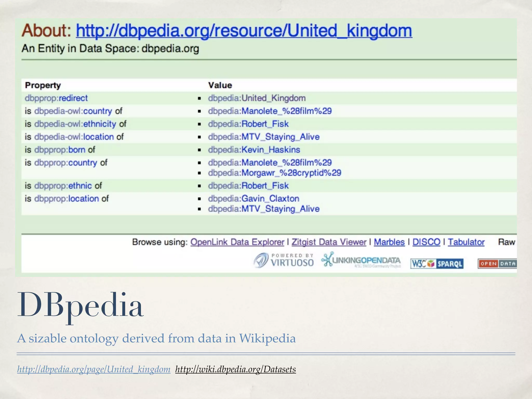Click the Raw text at right
532x399 pixels.
(x=506, y=242)
